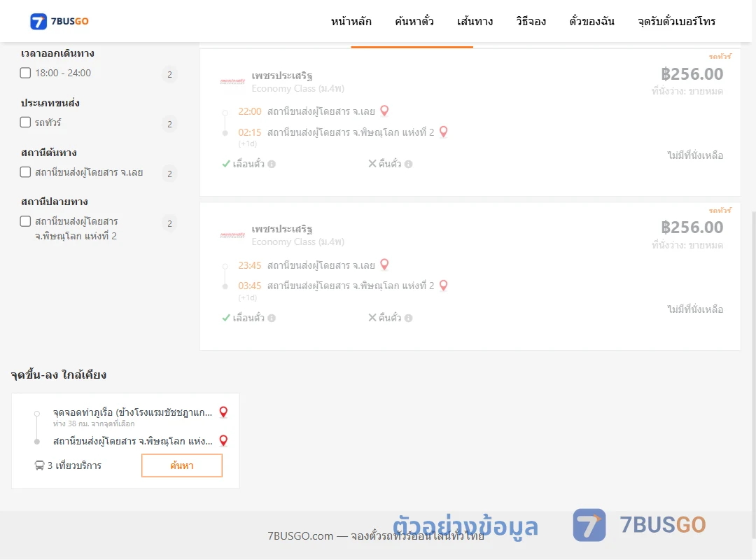This screenshot has width=756, height=560.
Task: Open map pin for 22:00 Loei departure station
Action: click(x=384, y=111)
